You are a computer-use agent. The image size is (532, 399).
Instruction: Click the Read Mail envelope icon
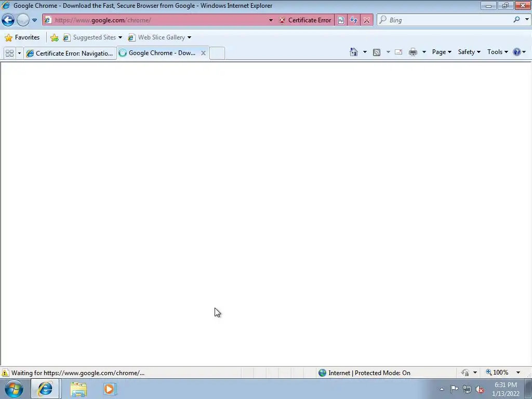point(398,52)
